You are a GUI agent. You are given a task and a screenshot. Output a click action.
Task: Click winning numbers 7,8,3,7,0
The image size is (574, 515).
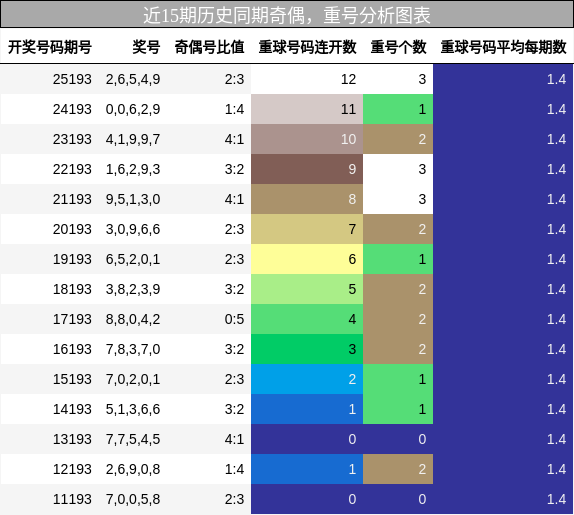(x=133, y=349)
